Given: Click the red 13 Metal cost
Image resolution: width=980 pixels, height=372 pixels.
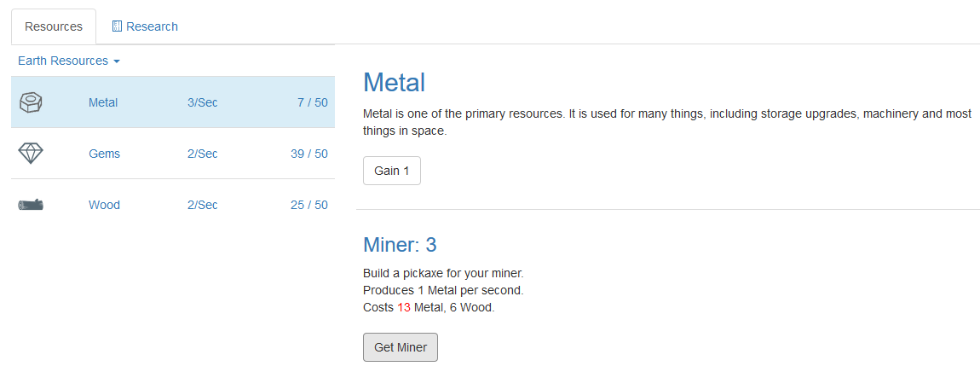Looking at the screenshot, I should tap(404, 307).
